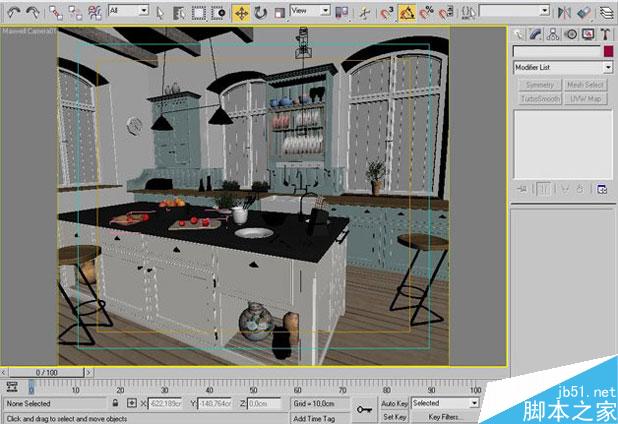
Task: Click the TurboSmooth modifier button
Action: (x=539, y=99)
